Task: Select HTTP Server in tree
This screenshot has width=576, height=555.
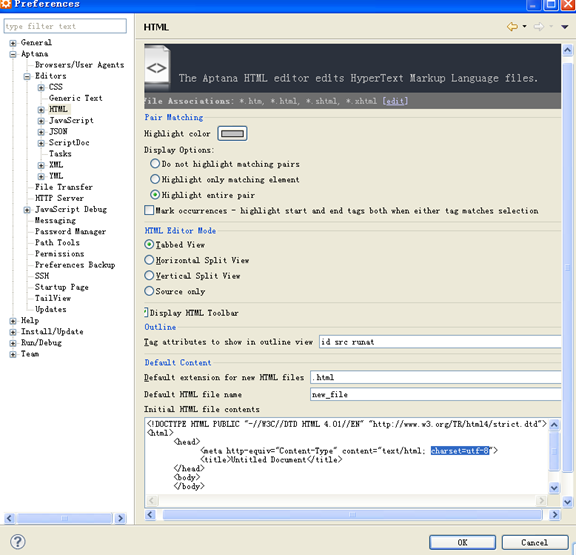Action: (59, 198)
